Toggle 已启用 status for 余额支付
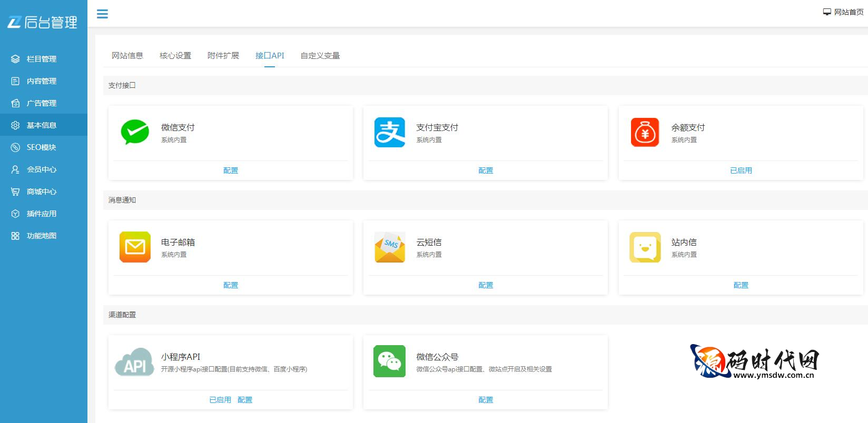The height and width of the screenshot is (423, 868). (741, 170)
